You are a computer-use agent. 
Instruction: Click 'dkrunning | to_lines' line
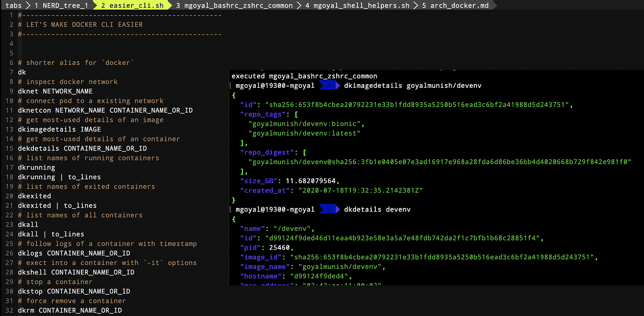(59, 177)
